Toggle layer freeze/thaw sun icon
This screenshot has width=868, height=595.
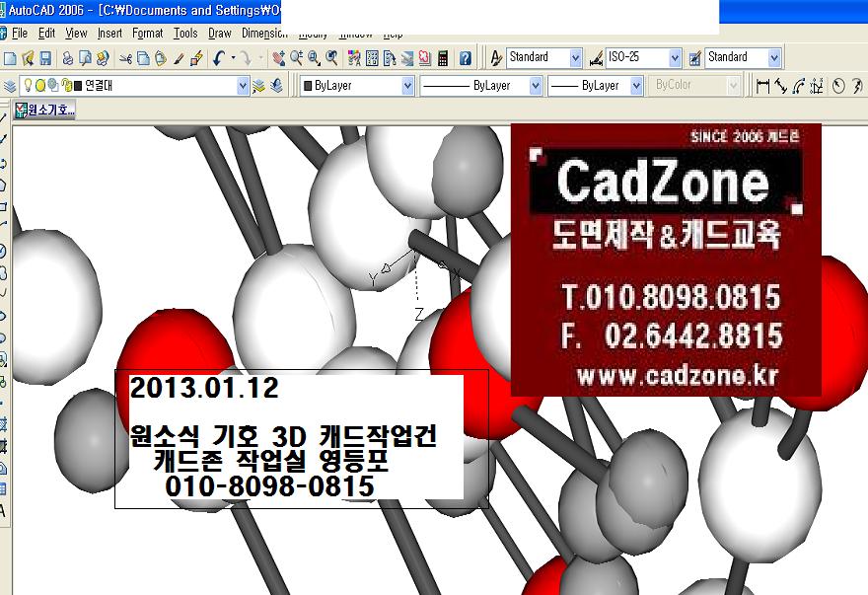[40, 85]
